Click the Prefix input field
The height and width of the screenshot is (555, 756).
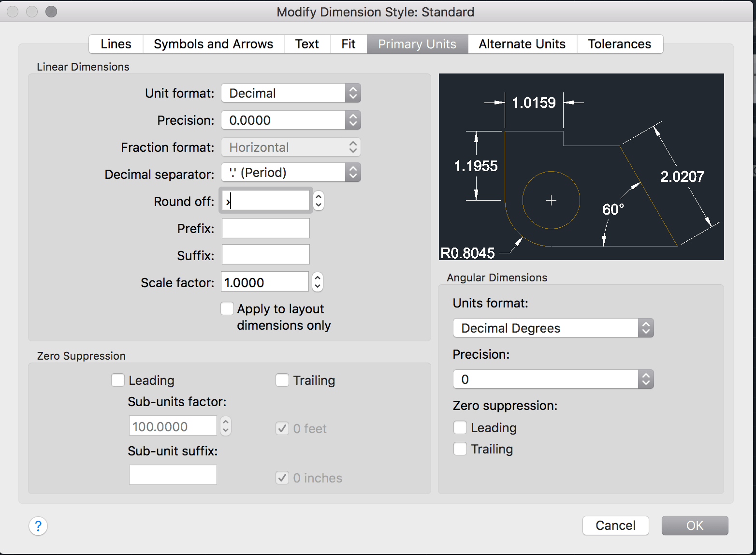pyautogui.click(x=266, y=228)
